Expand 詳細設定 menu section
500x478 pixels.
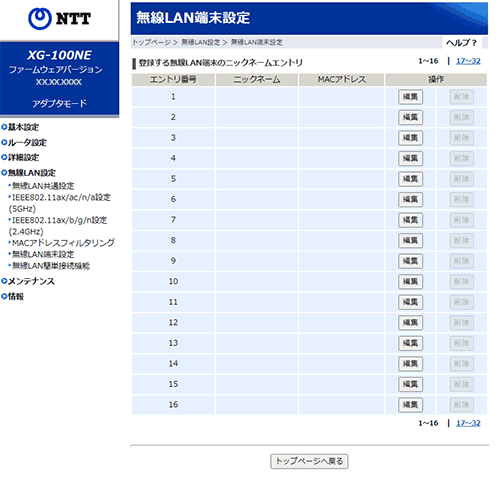click(x=20, y=157)
